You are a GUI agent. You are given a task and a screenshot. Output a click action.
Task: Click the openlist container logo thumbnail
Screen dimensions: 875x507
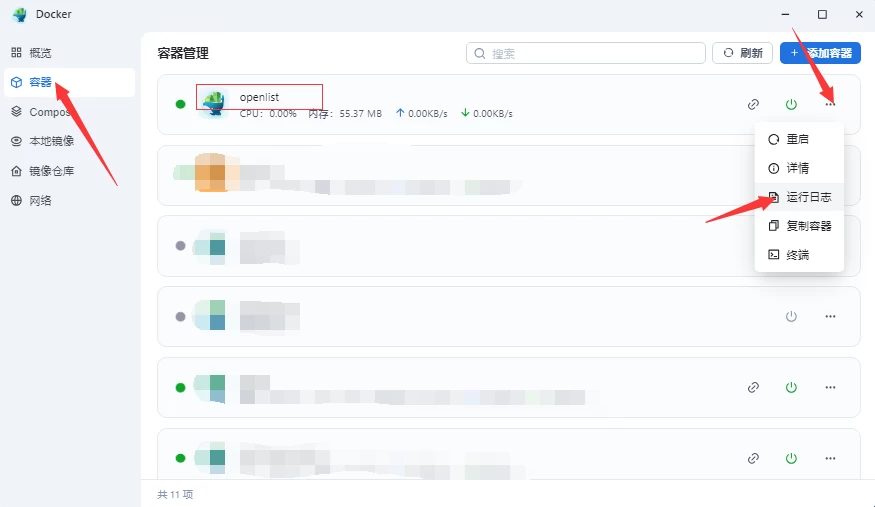tap(213, 103)
